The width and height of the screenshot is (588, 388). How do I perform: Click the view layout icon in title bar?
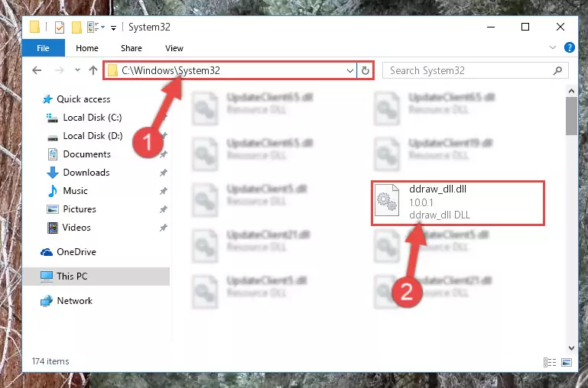tap(96, 27)
